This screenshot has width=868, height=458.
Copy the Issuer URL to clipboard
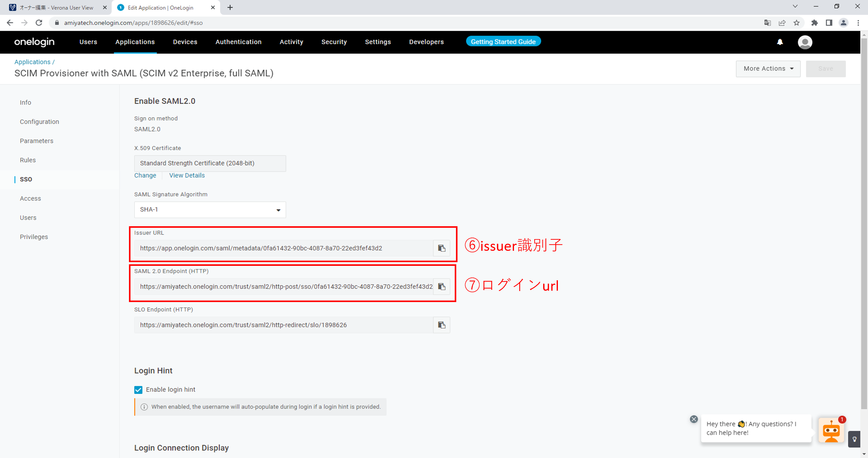point(442,248)
